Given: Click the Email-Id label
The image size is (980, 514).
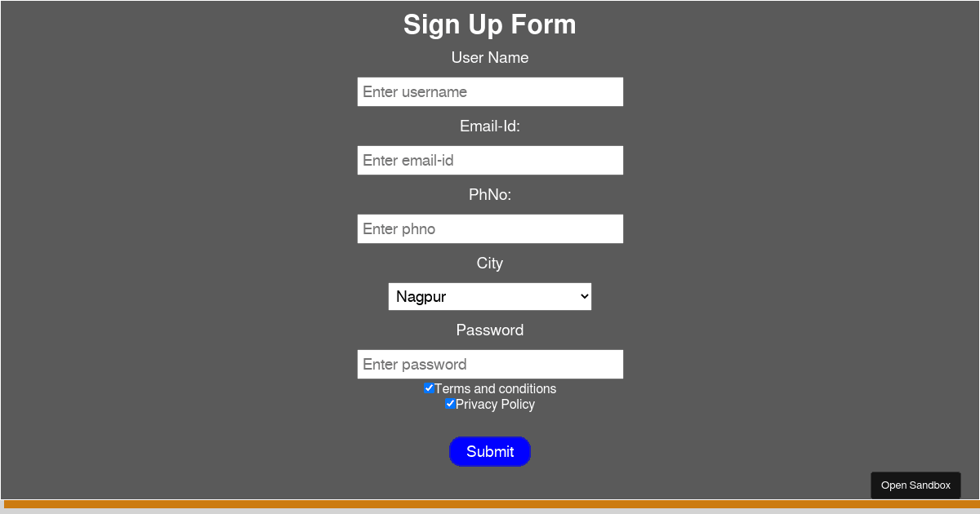Looking at the screenshot, I should (490, 126).
